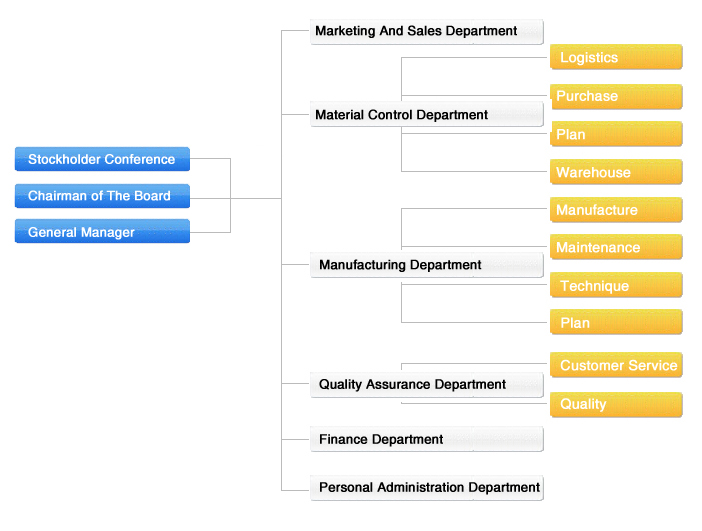Select the Quality orange node

(616, 404)
